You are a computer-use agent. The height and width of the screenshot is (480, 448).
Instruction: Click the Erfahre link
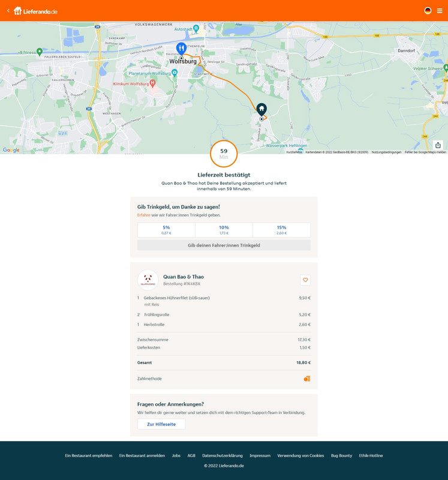click(143, 215)
